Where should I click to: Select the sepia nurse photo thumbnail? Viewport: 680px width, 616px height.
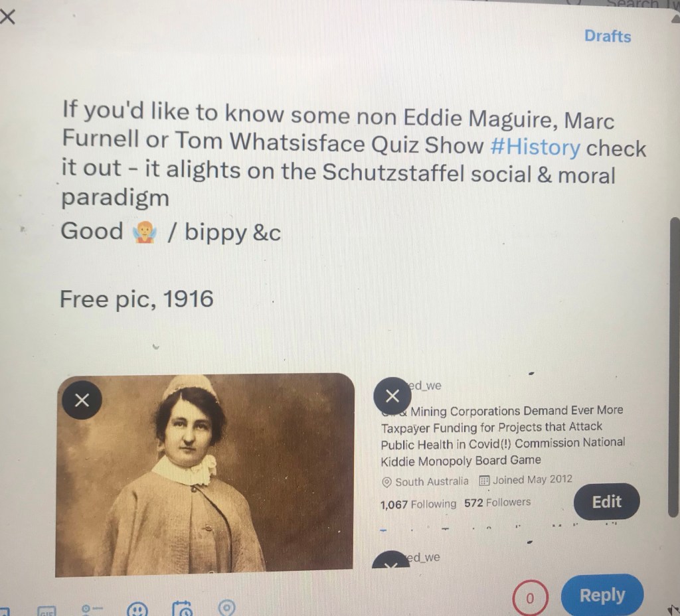click(x=205, y=475)
